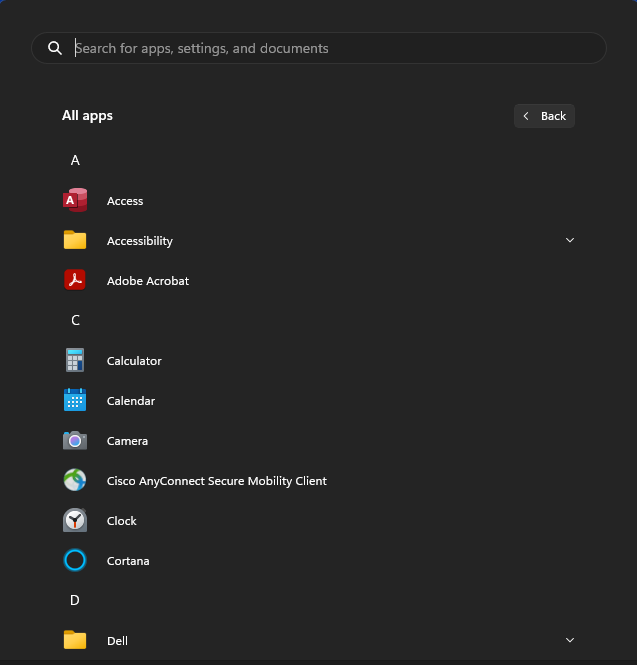Focus the search for apps field

point(319,48)
